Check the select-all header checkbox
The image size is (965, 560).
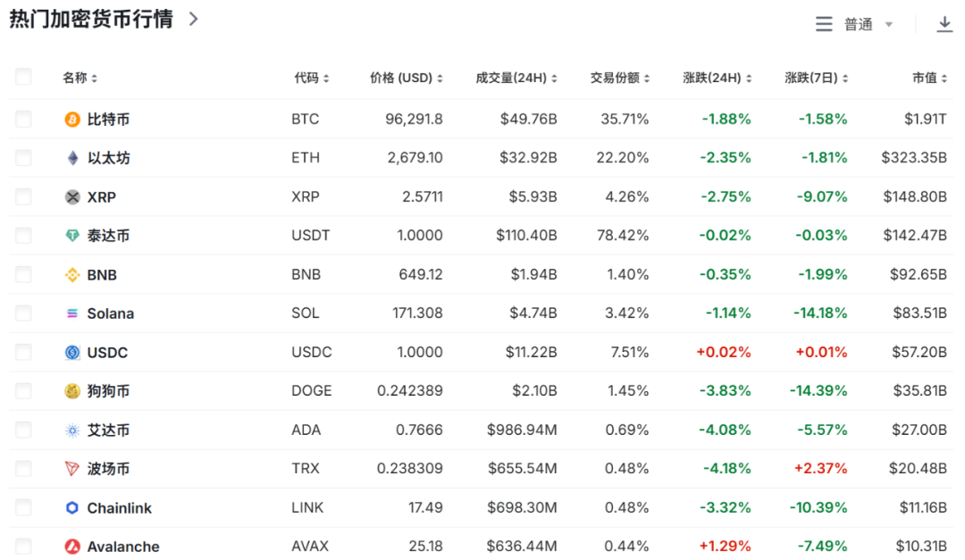coord(23,77)
